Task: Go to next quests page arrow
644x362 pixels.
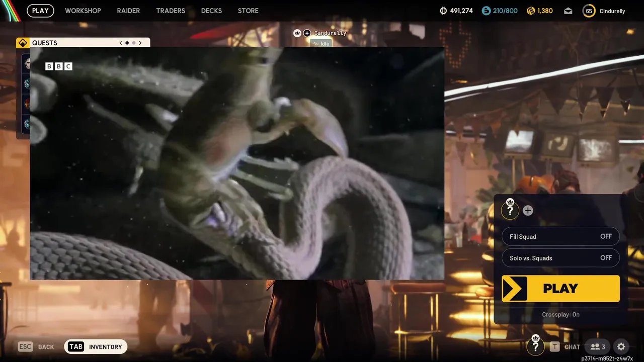Action: tap(140, 43)
